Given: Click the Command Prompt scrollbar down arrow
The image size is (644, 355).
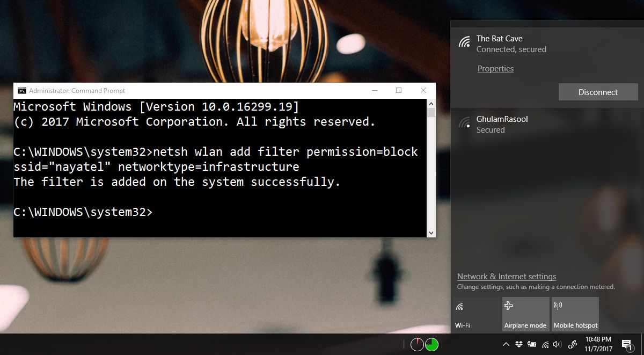Looking at the screenshot, I should (x=431, y=233).
